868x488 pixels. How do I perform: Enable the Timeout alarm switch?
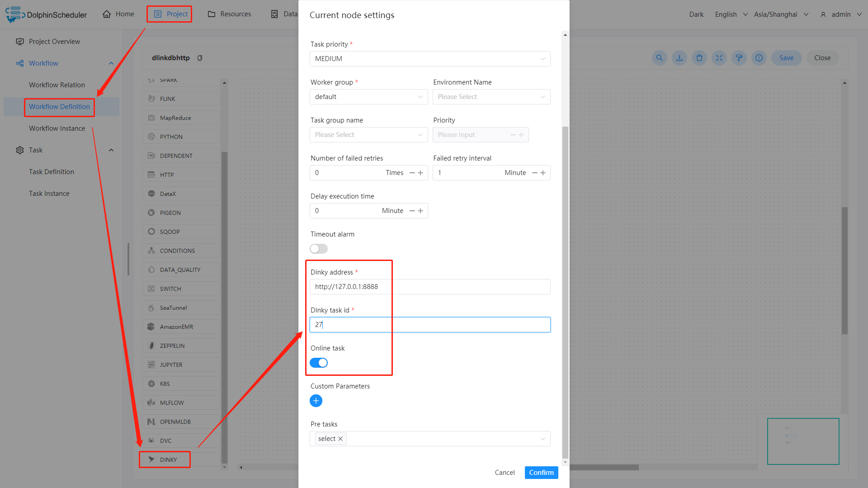[319, 249]
